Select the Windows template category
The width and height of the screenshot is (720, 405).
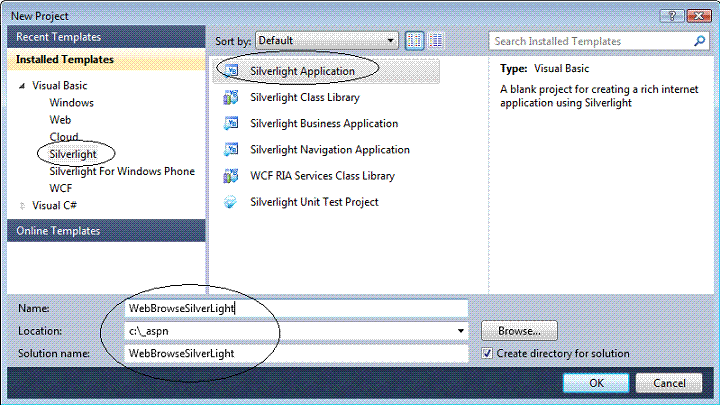(72, 102)
